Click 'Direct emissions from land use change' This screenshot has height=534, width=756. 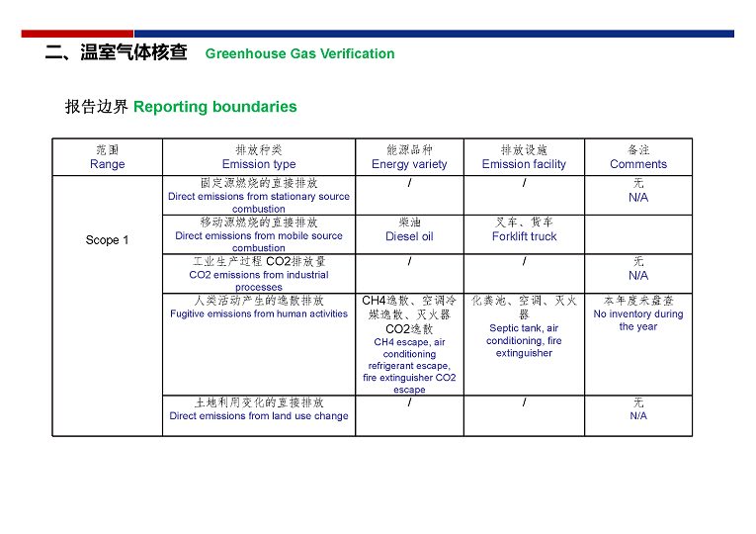coord(259,415)
